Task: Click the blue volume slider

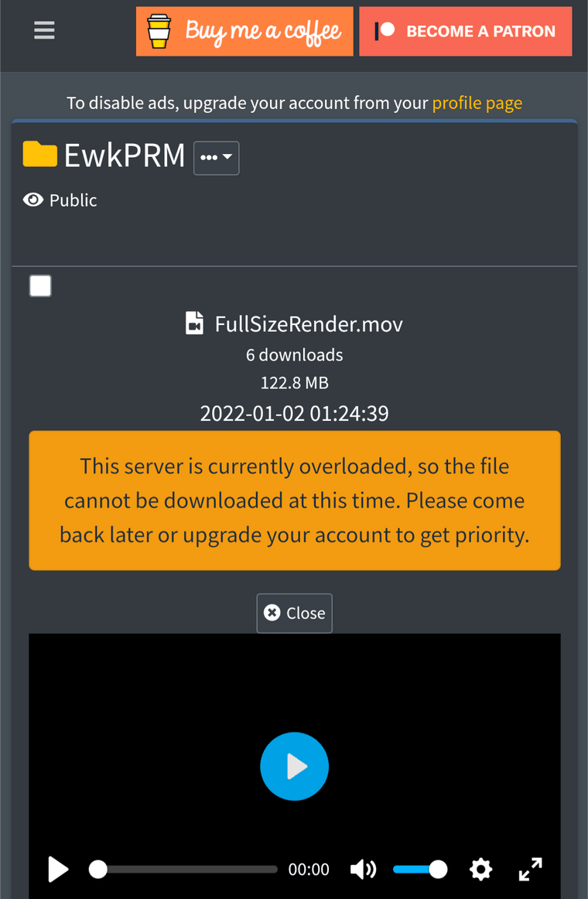Action: click(x=419, y=869)
